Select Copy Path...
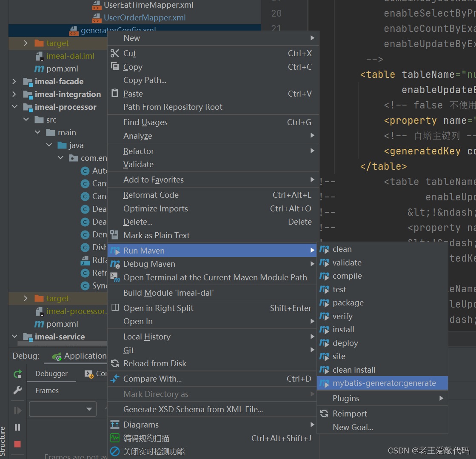This screenshot has width=476, height=459. click(x=213, y=80)
